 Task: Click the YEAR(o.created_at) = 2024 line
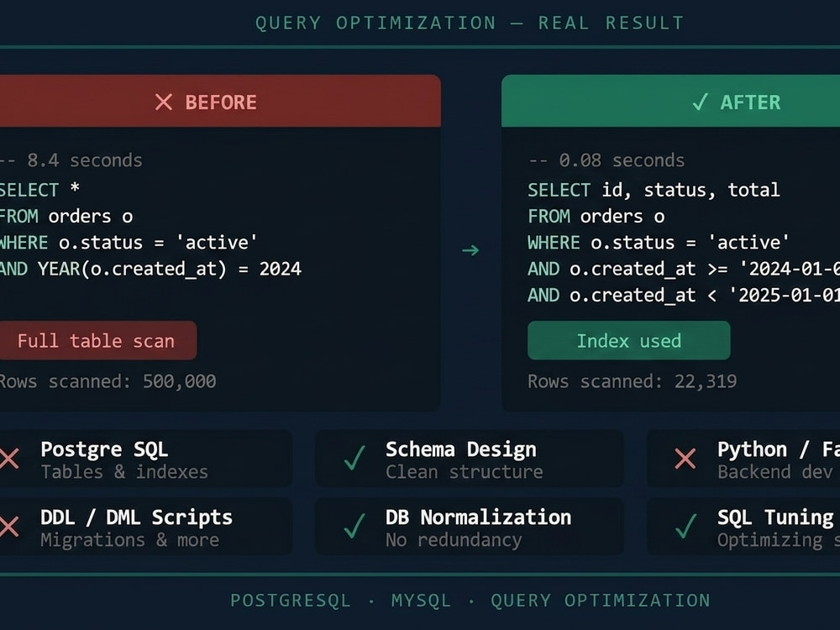(150, 269)
